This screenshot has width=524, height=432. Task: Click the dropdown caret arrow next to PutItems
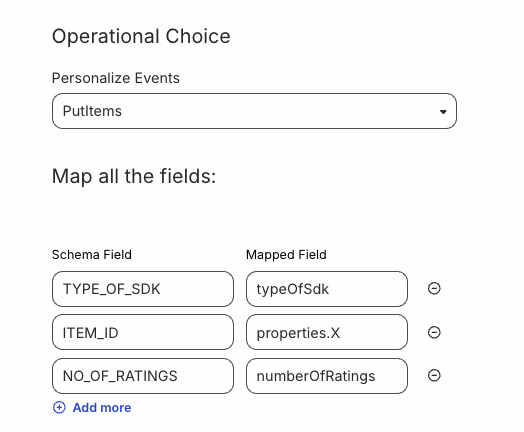point(443,112)
